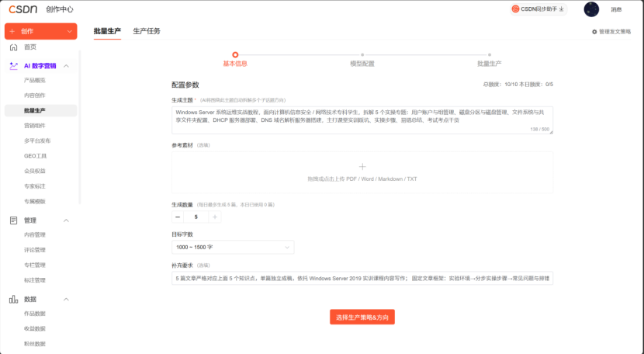
Task: Open 评论管理 in sidebar
Action: coord(34,250)
